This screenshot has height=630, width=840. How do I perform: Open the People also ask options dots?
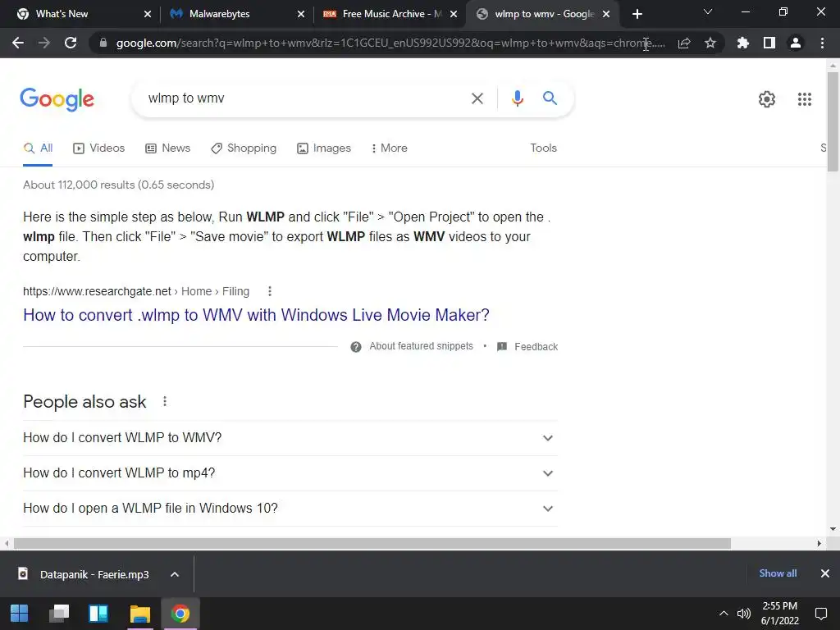coord(165,401)
